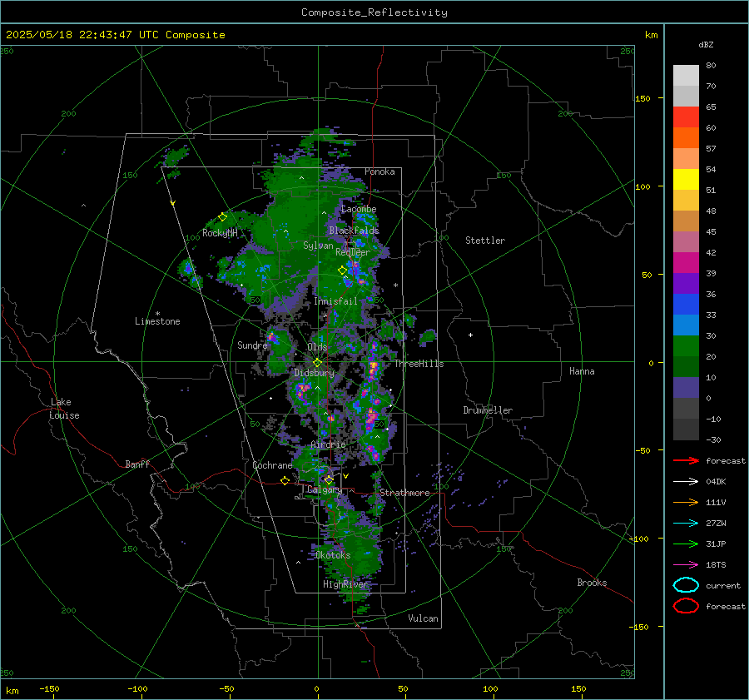This screenshot has width=749, height=700.
Task: Click the Innisfail city label
Action: tap(335, 301)
